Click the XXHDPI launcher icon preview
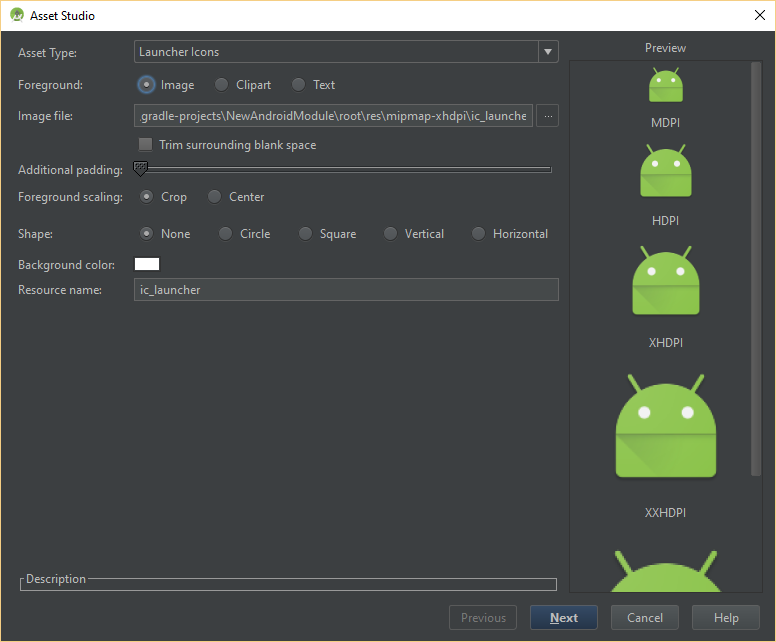 666,426
